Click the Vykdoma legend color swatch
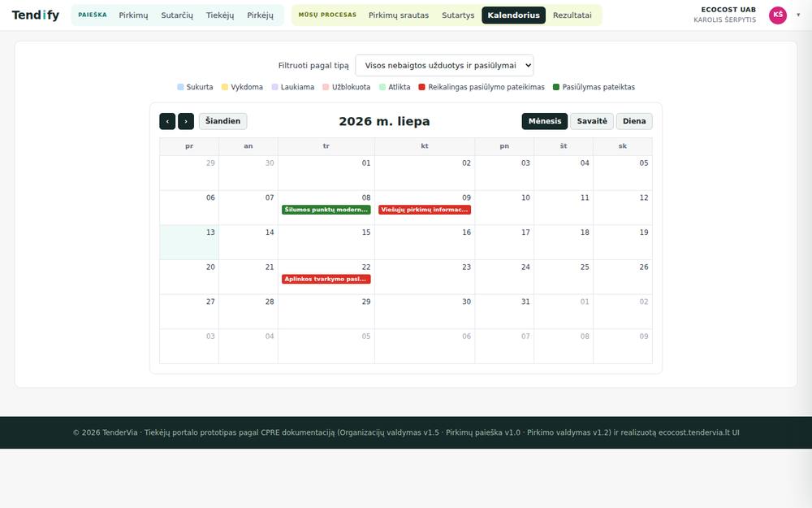 pyautogui.click(x=225, y=87)
